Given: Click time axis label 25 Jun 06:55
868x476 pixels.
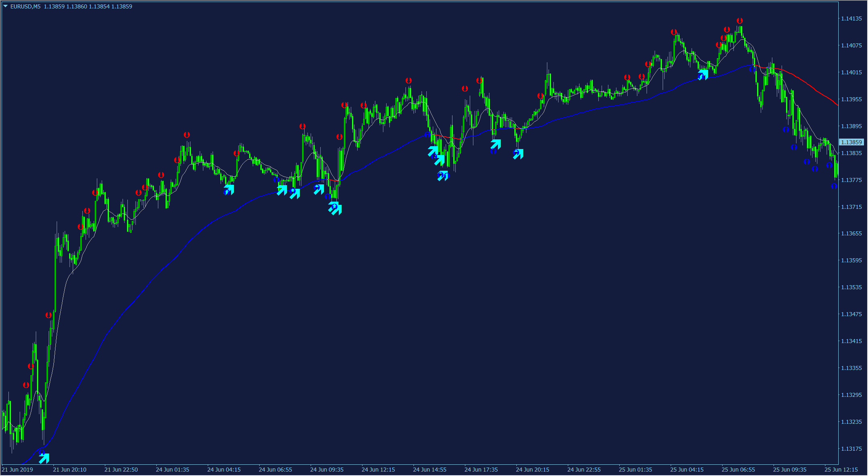Looking at the screenshot, I should pos(738,470).
